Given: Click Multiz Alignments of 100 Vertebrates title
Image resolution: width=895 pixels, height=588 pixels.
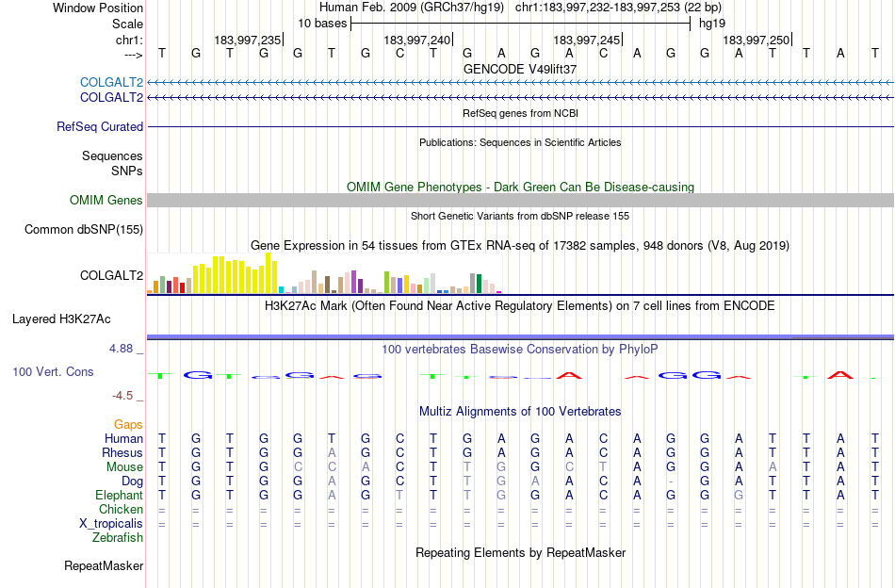Looking at the screenshot, I should (x=520, y=412).
